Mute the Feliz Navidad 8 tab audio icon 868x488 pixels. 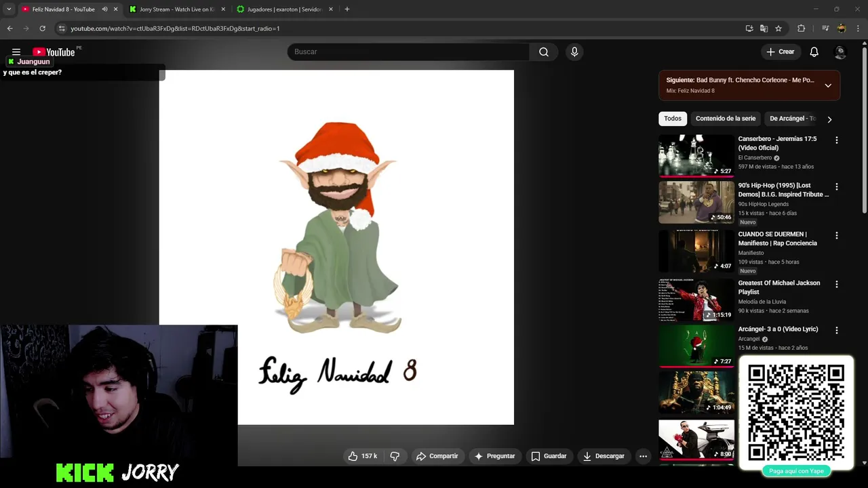coord(104,9)
